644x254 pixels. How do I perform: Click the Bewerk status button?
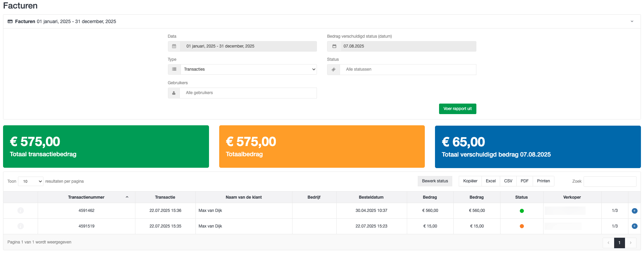click(435, 181)
